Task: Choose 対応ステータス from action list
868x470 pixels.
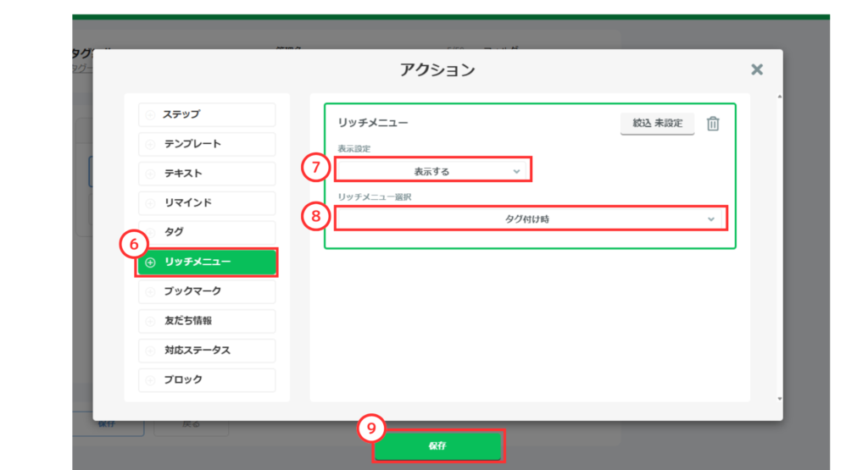Action: click(207, 351)
